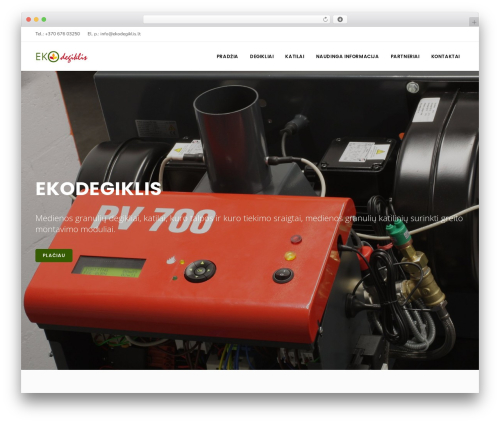Maximize window with green button
500x423 pixels.
click(44, 19)
